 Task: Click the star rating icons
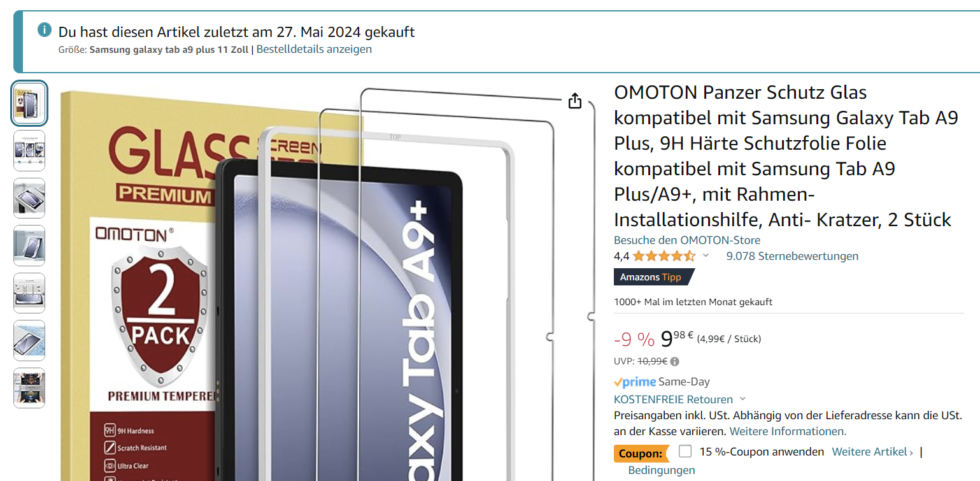coord(664,256)
